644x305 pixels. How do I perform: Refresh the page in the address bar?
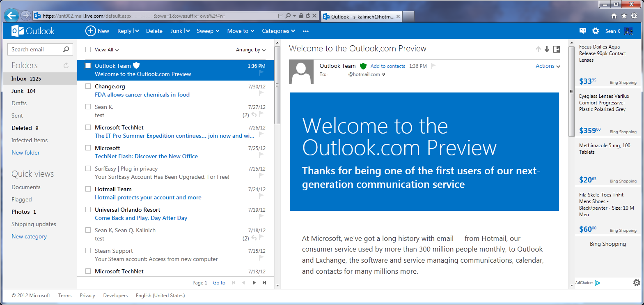pos(308,16)
